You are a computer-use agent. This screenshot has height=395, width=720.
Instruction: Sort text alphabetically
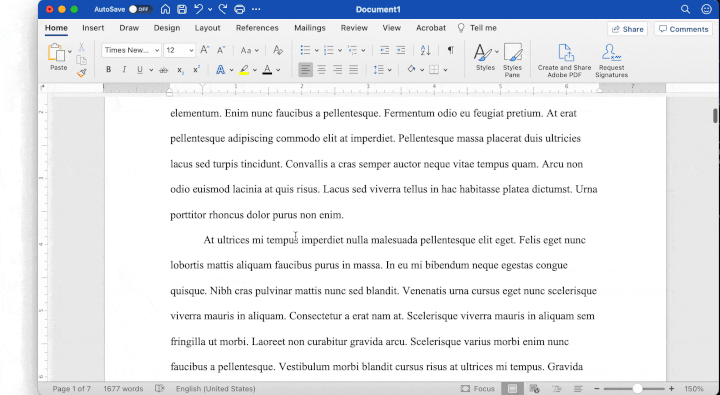426,50
